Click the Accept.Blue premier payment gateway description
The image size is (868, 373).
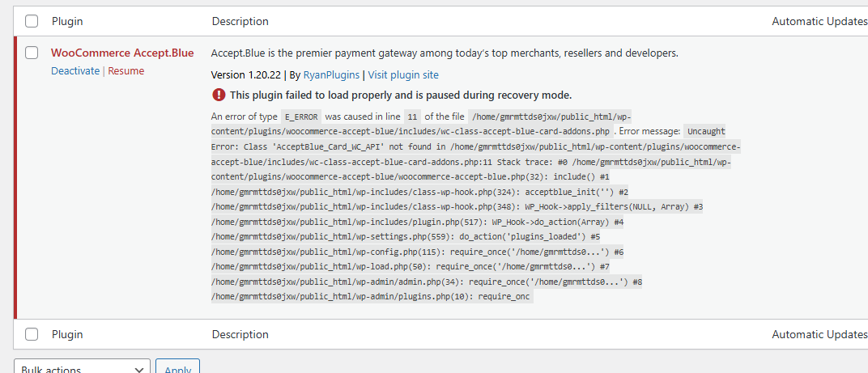tap(445, 53)
